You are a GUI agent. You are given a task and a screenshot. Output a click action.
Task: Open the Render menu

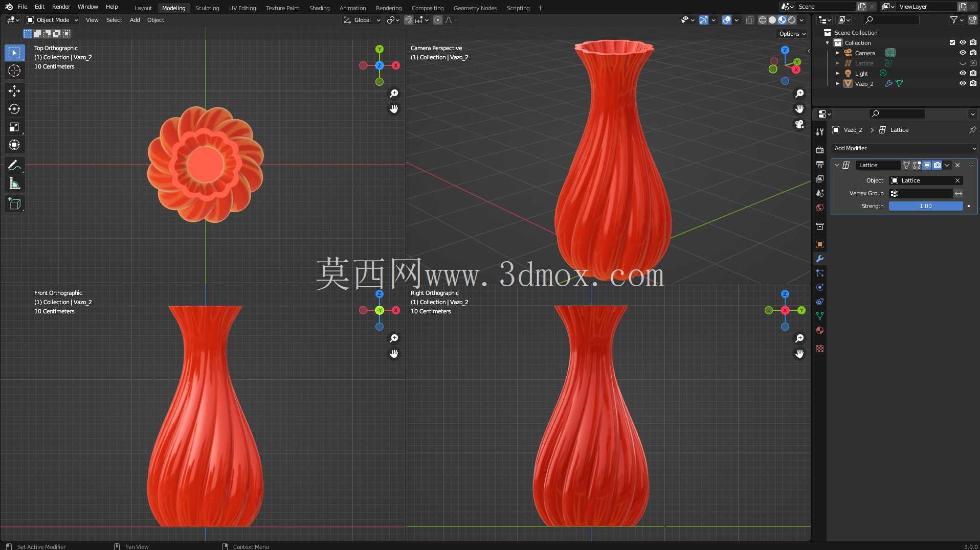61,7
